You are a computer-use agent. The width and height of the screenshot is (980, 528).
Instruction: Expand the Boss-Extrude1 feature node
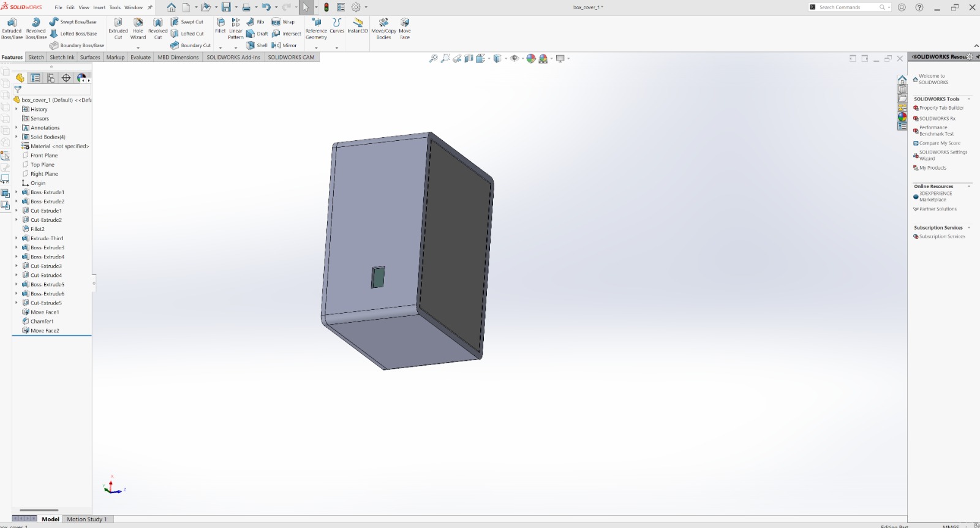click(x=17, y=192)
